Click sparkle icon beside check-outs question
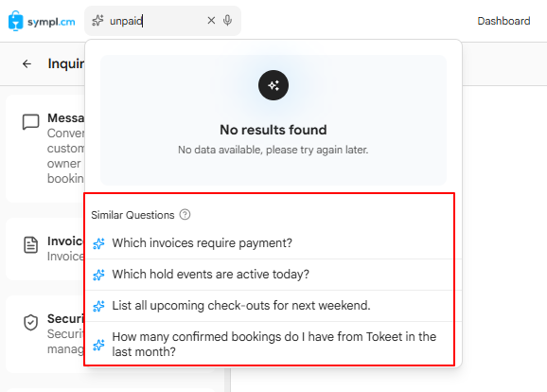 click(x=98, y=306)
